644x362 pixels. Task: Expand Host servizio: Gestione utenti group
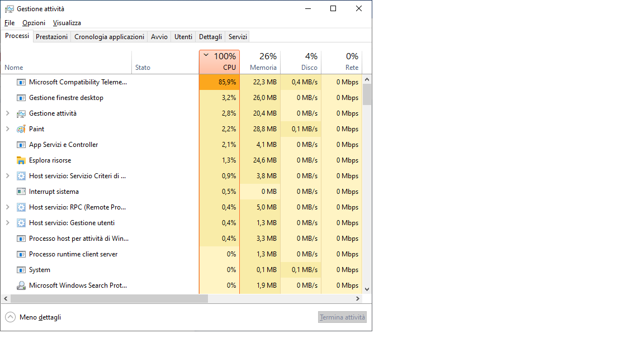tap(7, 223)
